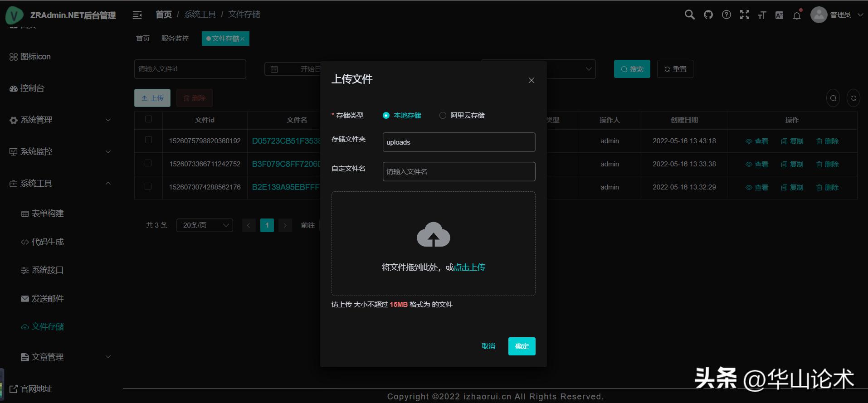Focus the 存储文件夹 uploads input

tap(459, 142)
